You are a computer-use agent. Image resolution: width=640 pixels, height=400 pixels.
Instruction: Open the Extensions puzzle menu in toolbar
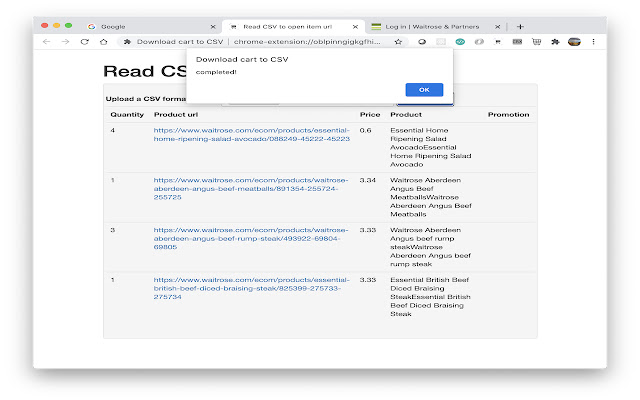click(x=555, y=42)
